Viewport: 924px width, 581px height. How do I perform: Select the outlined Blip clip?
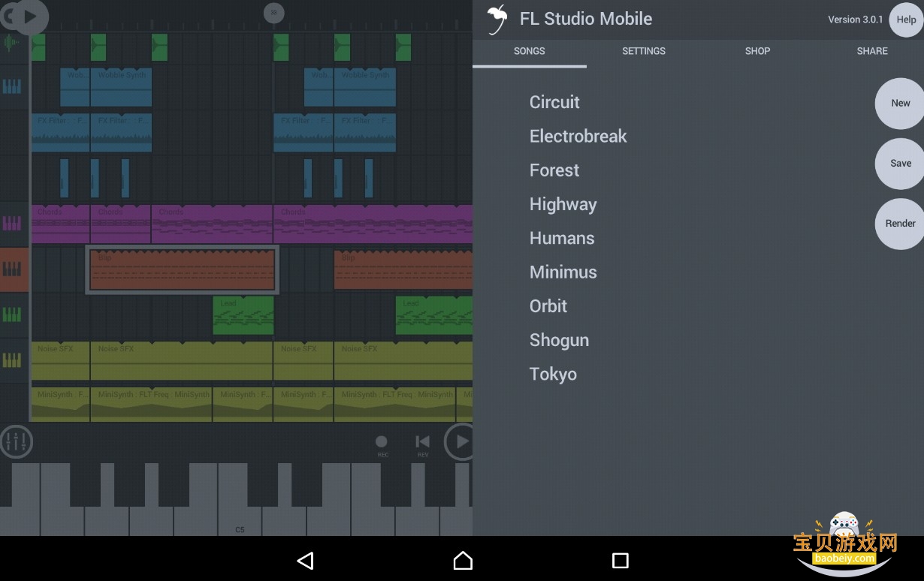click(182, 269)
